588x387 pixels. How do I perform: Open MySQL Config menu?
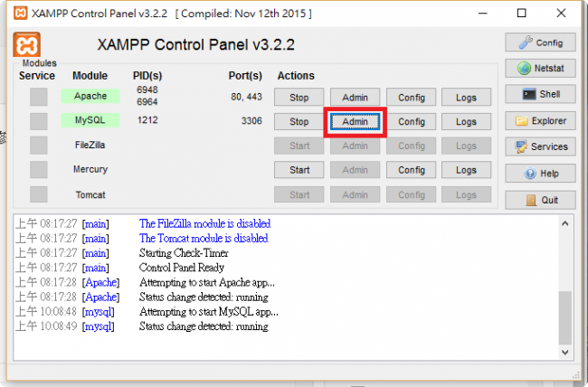click(412, 121)
